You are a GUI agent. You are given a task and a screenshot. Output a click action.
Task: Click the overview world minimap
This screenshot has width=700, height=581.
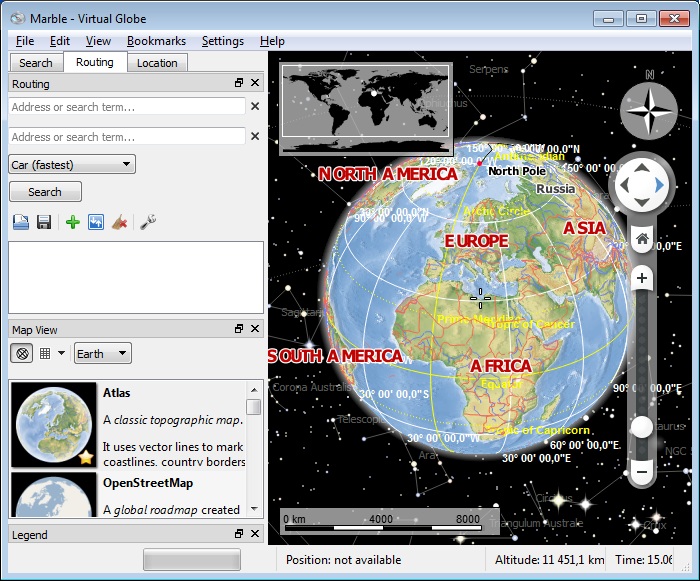point(365,109)
